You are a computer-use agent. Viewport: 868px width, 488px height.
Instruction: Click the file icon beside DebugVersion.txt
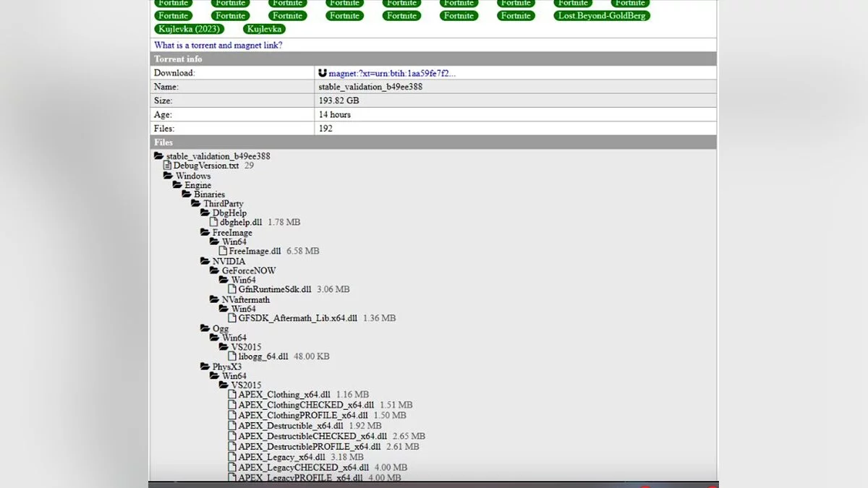167,166
